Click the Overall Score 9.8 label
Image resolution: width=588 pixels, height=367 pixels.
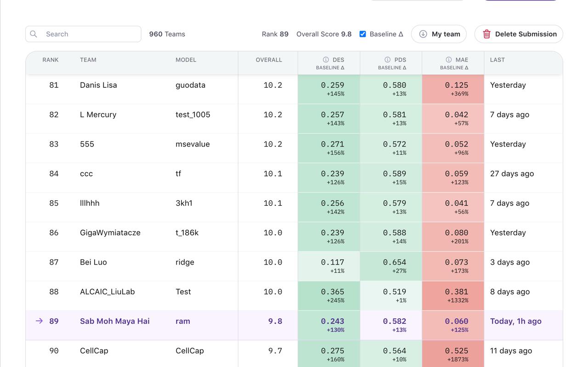(324, 34)
